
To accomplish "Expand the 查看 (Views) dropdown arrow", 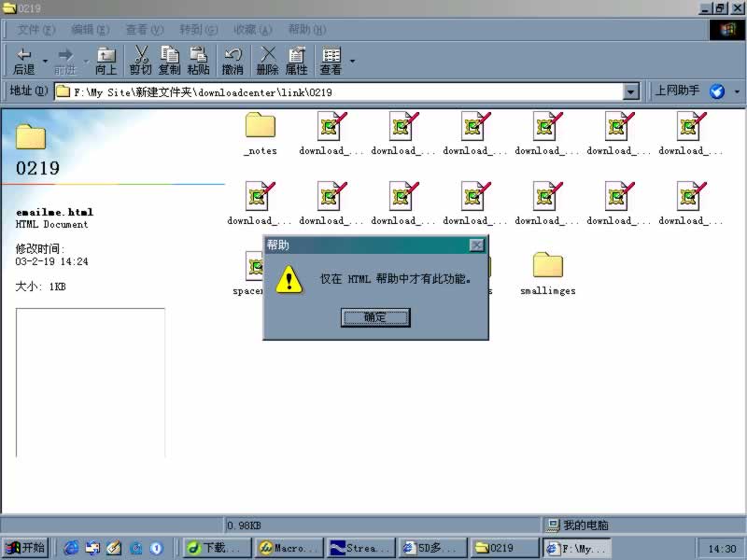I will point(352,63).
